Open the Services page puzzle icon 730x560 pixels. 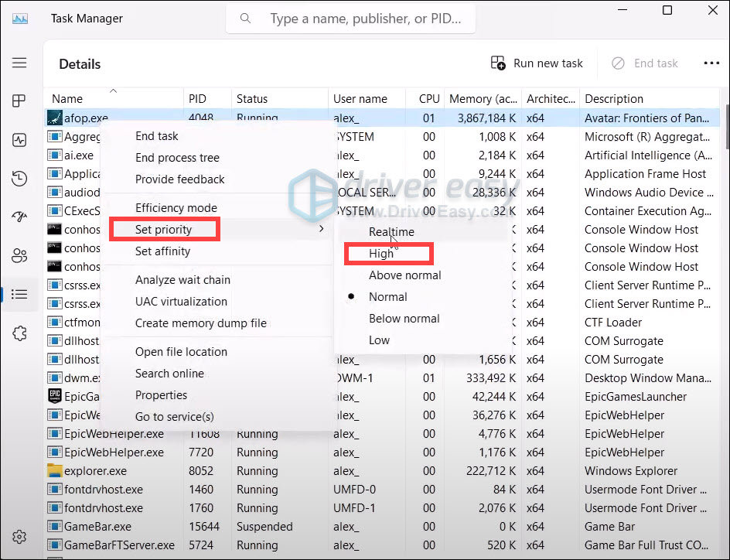19,333
